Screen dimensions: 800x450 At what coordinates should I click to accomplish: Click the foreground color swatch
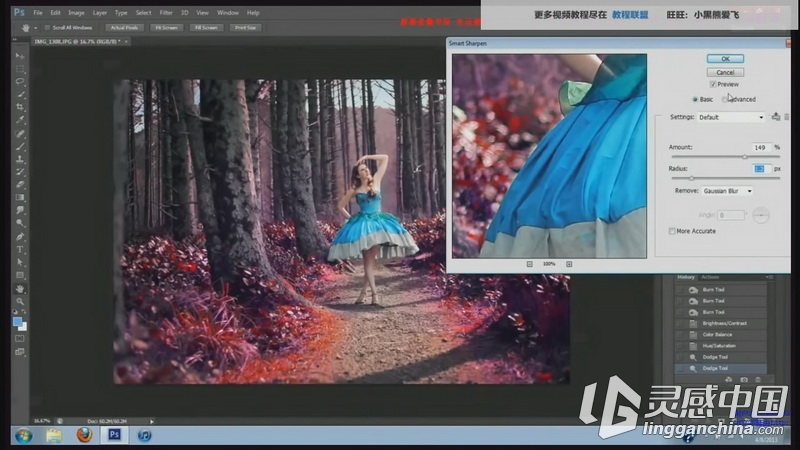tap(17, 321)
